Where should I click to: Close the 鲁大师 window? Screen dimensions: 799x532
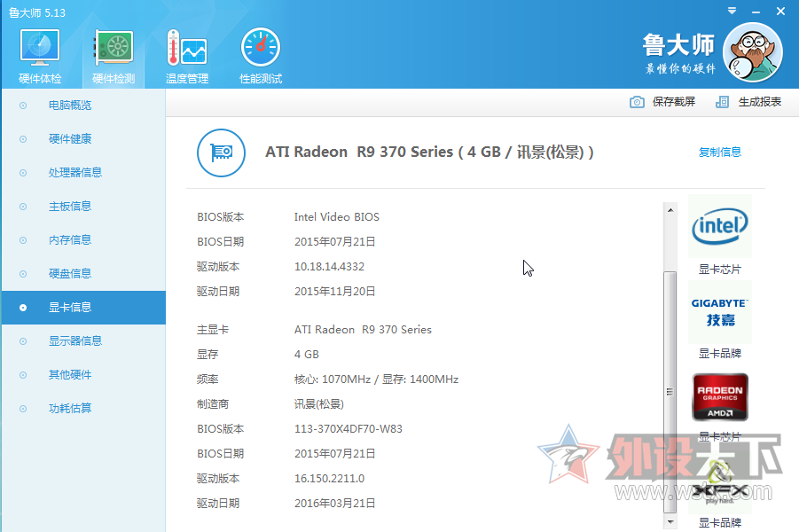coord(780,11)
